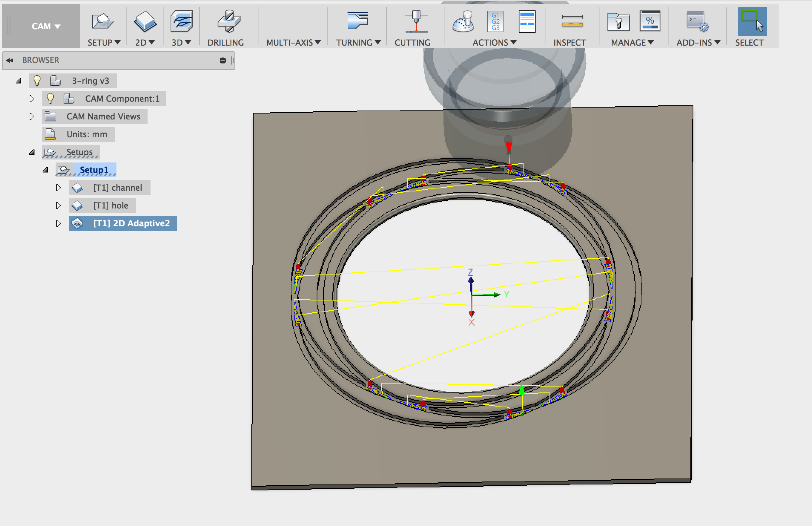Viewport: 812px width, 526px height.
Task: Click the Simulate icon in Actions
Action: click(463, 21)
